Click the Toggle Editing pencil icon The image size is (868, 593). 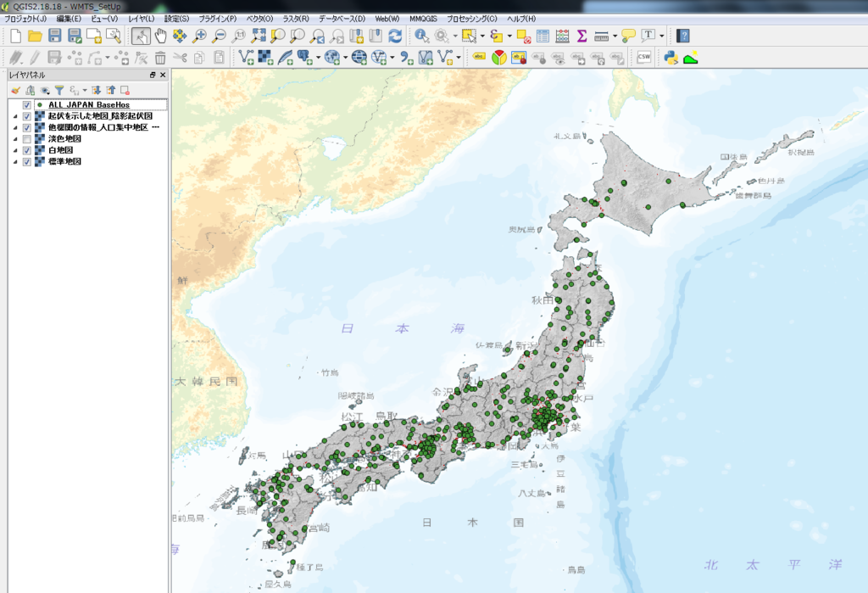pos(34,57)
